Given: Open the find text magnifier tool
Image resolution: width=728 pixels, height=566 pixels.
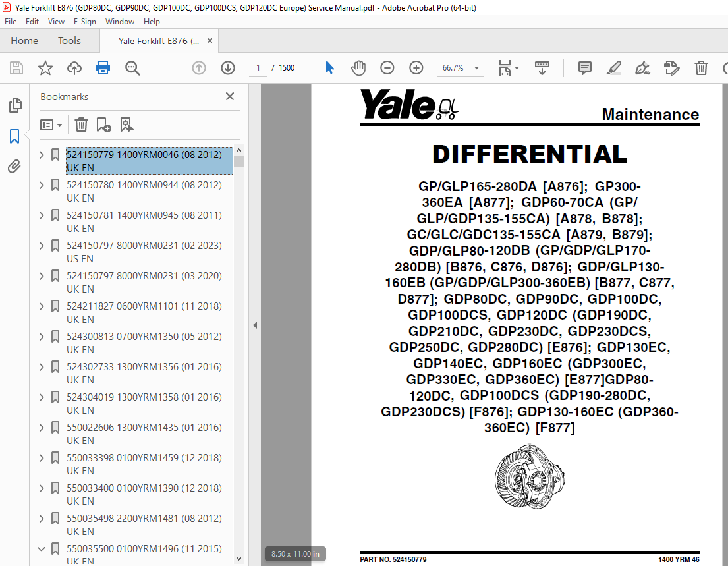Looking at the screenshot, I should coord(132,68).
